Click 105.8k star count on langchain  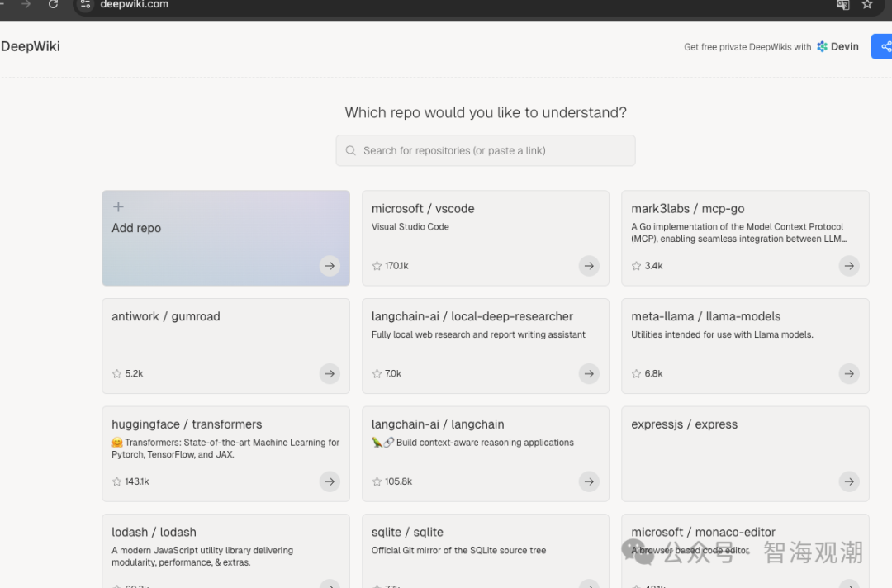398,481
